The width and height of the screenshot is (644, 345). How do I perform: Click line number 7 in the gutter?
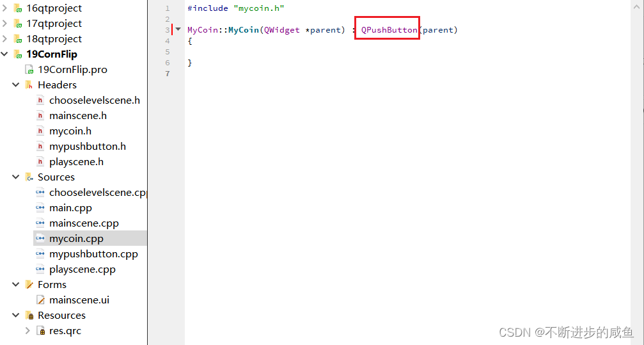click(167, 74)
